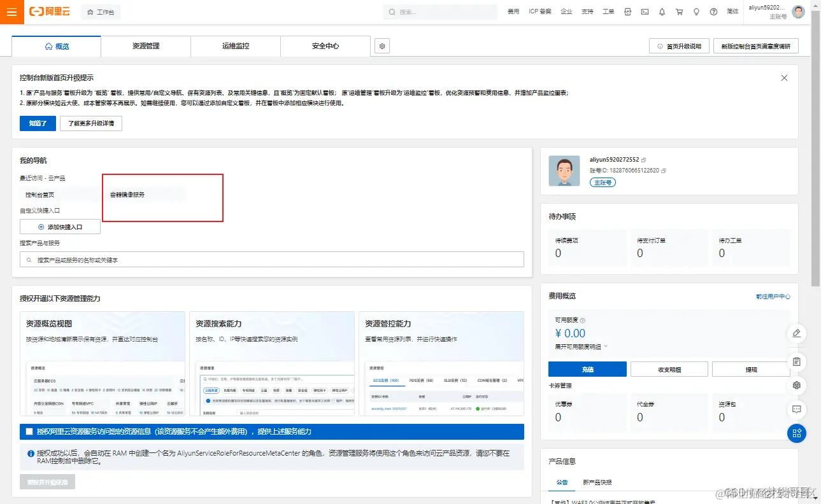Click the magnifier icon in the product search field
This screenshot has height=504, width=821.
coord(29,260)
